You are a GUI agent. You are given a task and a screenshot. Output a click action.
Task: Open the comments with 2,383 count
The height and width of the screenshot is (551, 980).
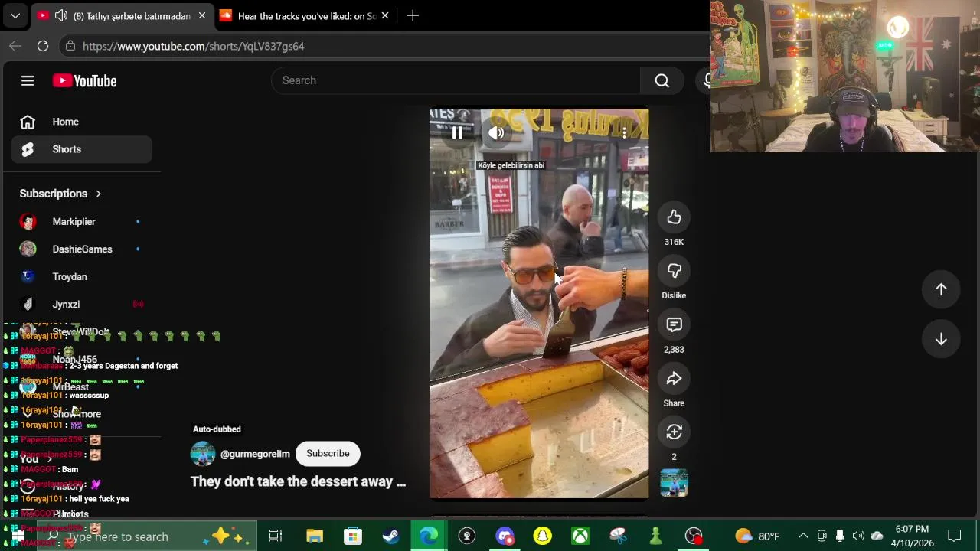tap(674, 324)
